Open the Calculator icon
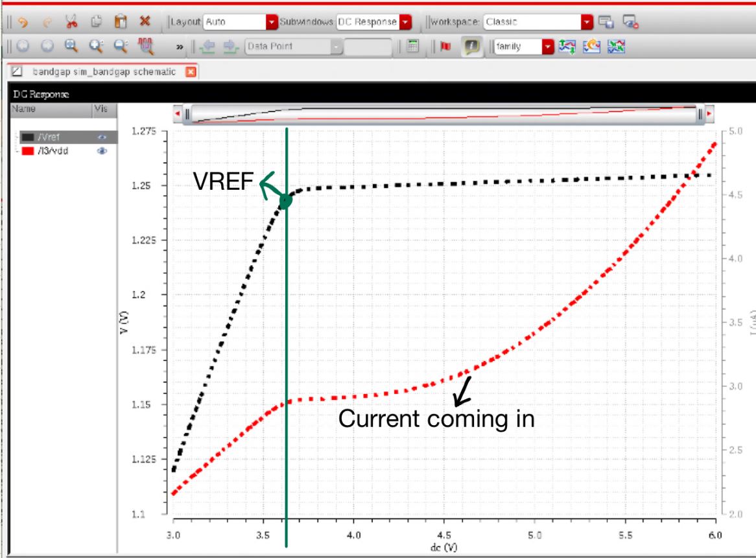756x558 pixels. 413,46
